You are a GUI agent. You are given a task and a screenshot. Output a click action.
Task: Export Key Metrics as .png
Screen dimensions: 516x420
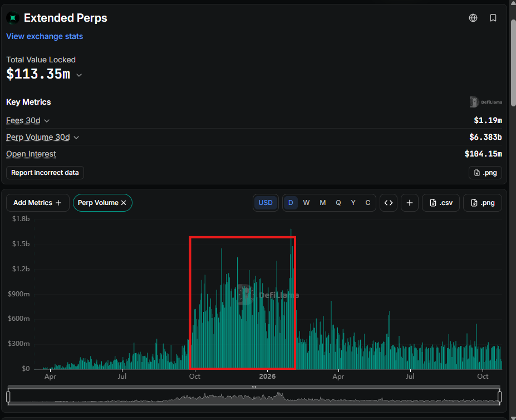pos(485,173)
